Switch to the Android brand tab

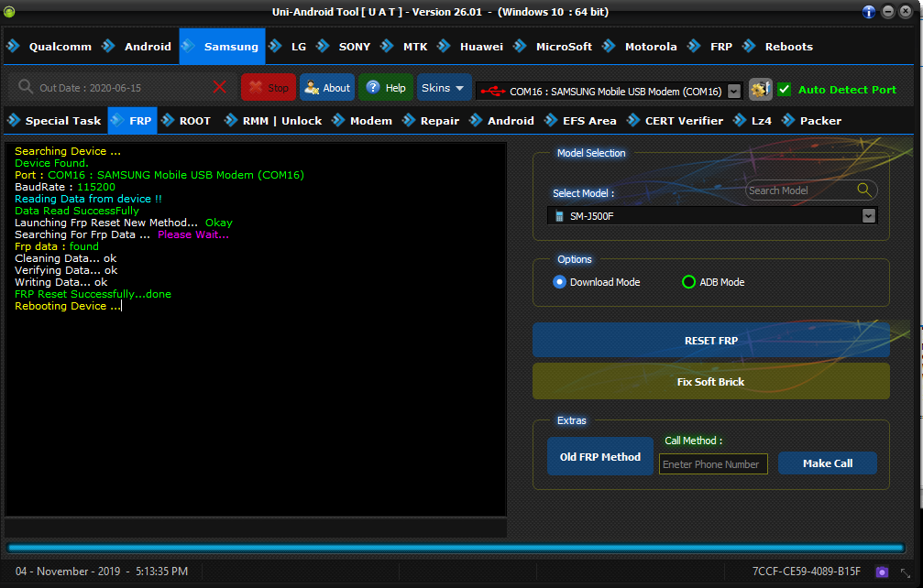pyautogui.click(x=137, y=47)
